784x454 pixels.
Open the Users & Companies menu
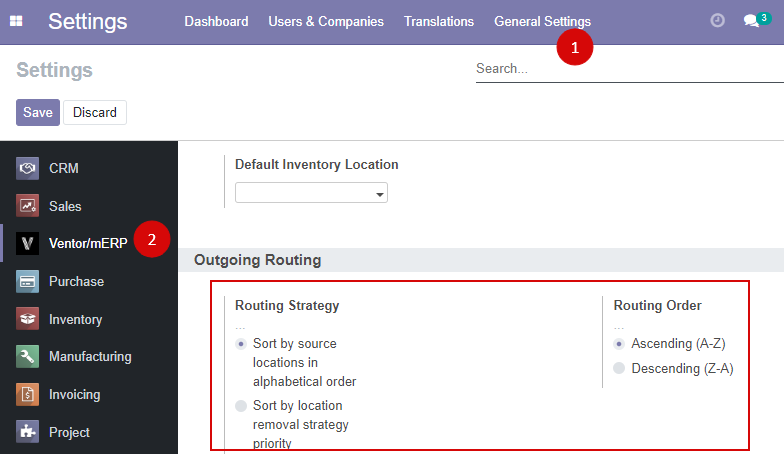coord(326,22)
